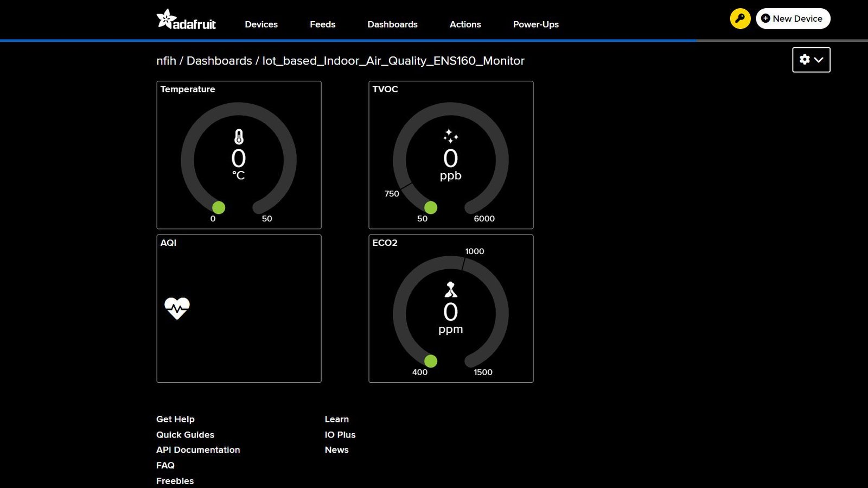Click the 6000 max label on TVOC gauge
Screen dimensions: 868x488
[484, 219]
